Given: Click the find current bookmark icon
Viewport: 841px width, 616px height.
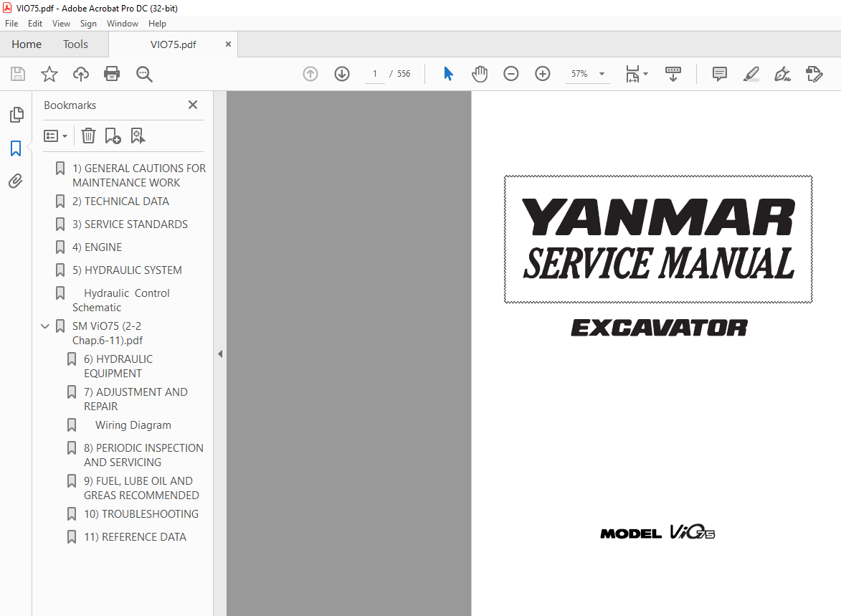Looking at the screenshot, I should [x=138, y=136].
